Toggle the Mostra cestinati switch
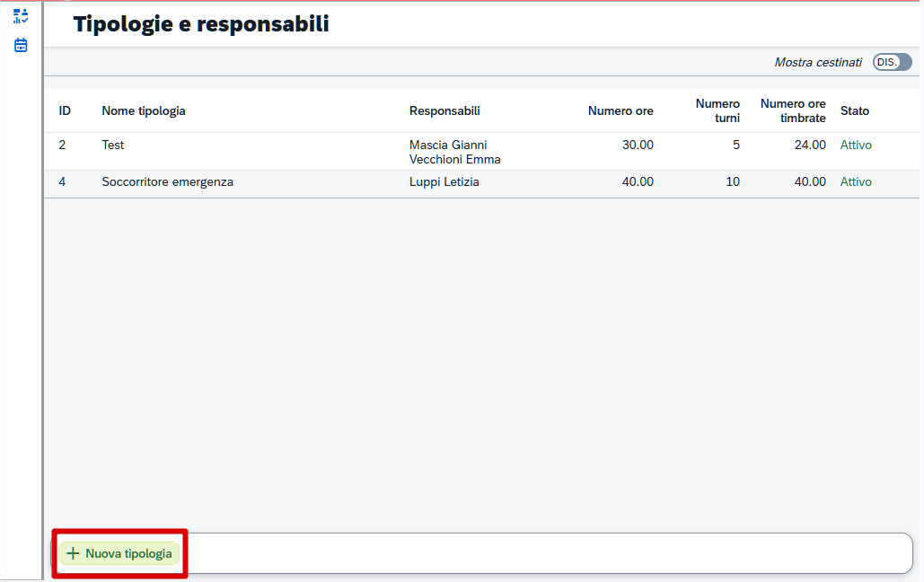This screenshot has height=582, width=924. pos(892,62)
